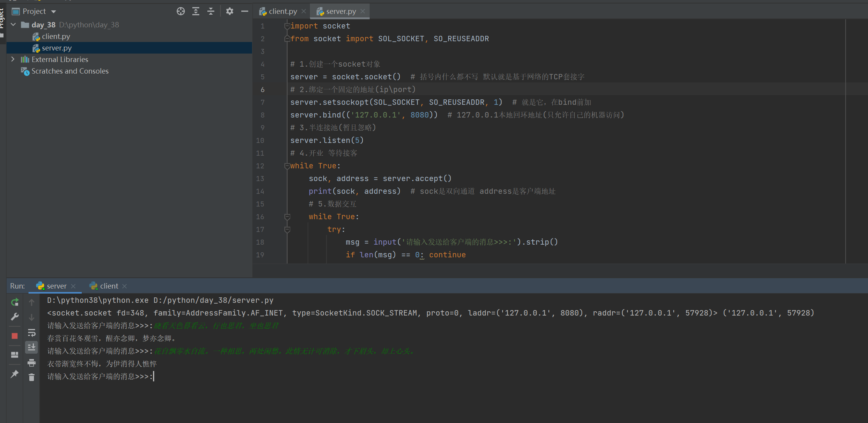Click Collapse All in Project panel

(x=211, y=11)
